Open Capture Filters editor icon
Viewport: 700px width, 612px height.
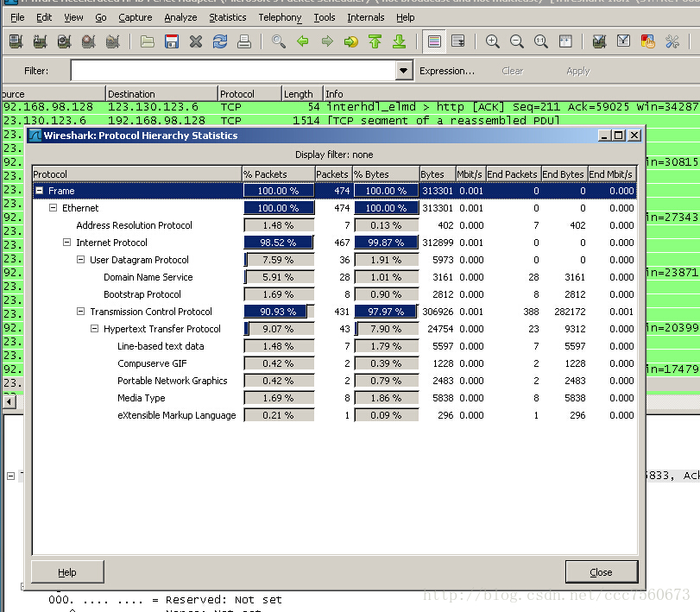pos(599,41)
